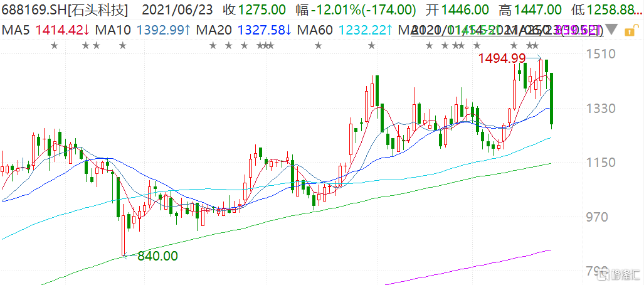The image size is (644, 285).
Task: Select the MA5 1414.42 indicator label
Action: pyautogui.click(x=46, y=30)
